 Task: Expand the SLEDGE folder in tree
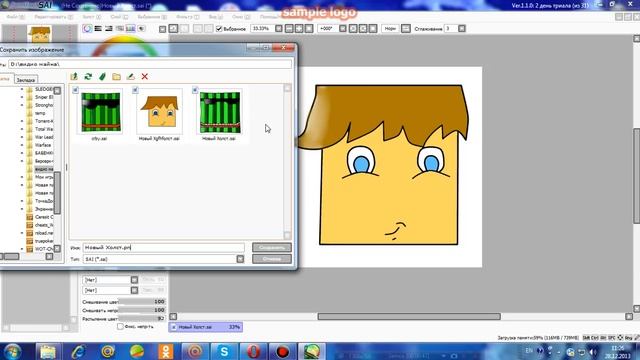click(22, 89)
